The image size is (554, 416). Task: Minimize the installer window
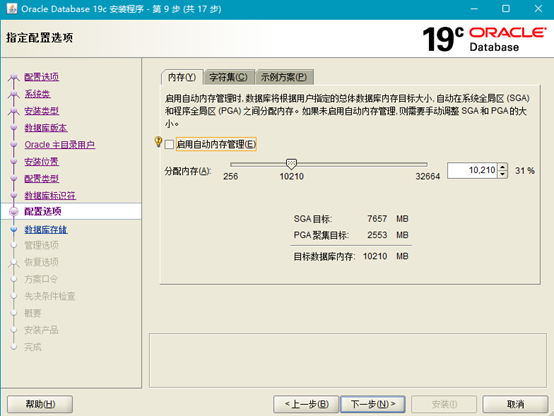pos(474,8)
